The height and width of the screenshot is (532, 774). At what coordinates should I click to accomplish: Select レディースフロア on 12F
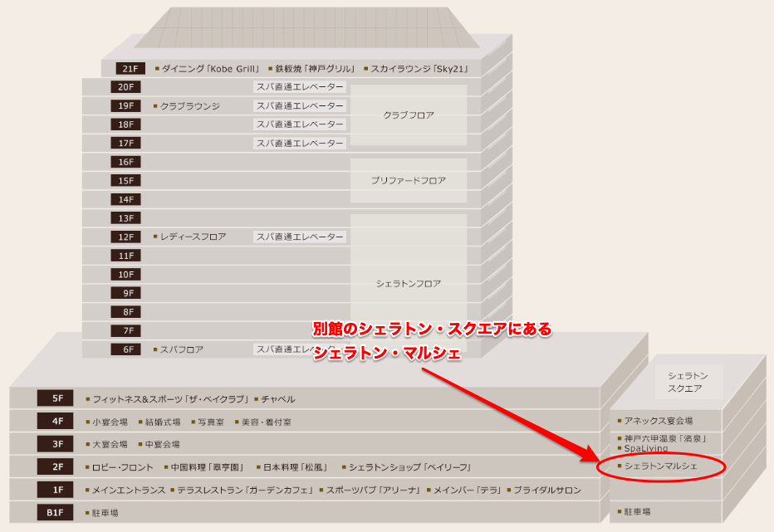(x=193, y=237)
